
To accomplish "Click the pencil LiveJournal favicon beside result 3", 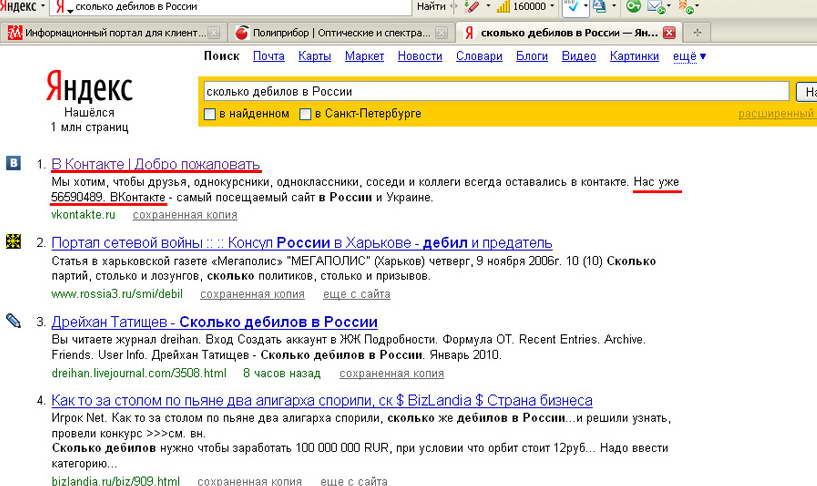I will 14,320.
